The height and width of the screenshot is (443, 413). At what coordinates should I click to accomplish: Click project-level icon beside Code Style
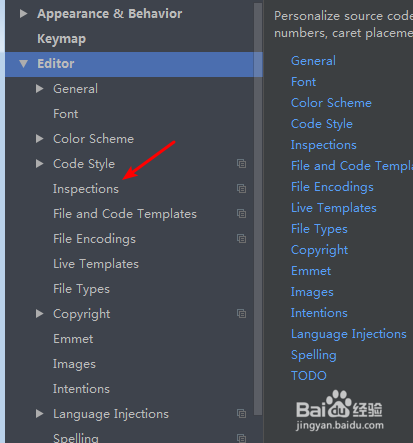(x=241, y=164)
